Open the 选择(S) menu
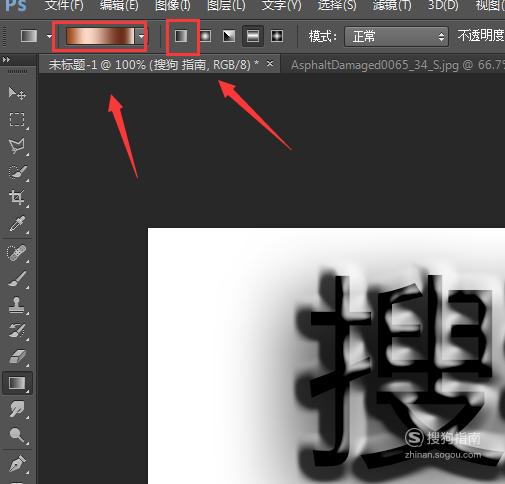 (x=337, y=5)
